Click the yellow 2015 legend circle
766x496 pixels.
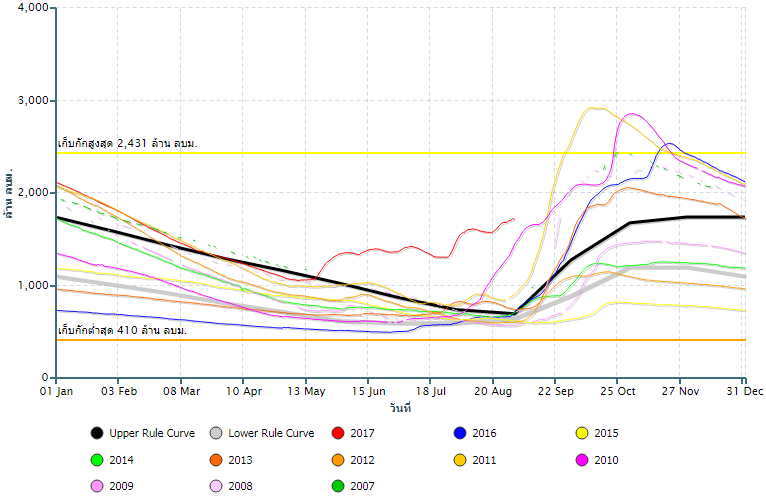click(x=581, y=433)
